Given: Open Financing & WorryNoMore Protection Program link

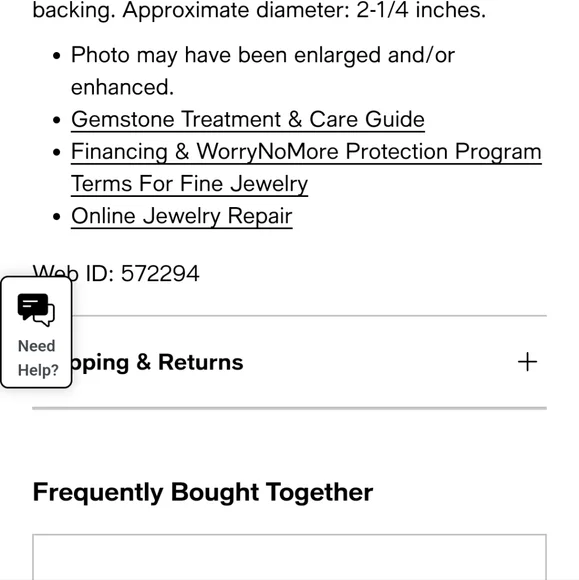Looking at the screenshot, I should pyautogui.click(x=306, y=152).
